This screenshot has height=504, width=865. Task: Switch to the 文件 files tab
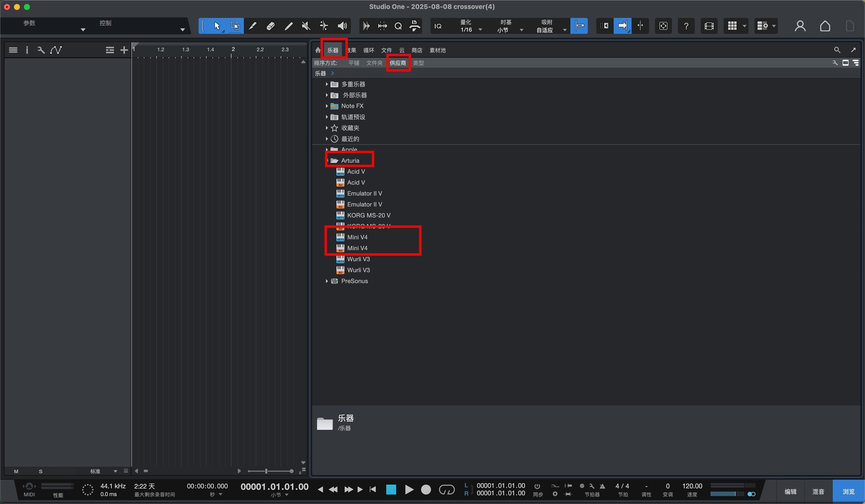coord(387,50)
